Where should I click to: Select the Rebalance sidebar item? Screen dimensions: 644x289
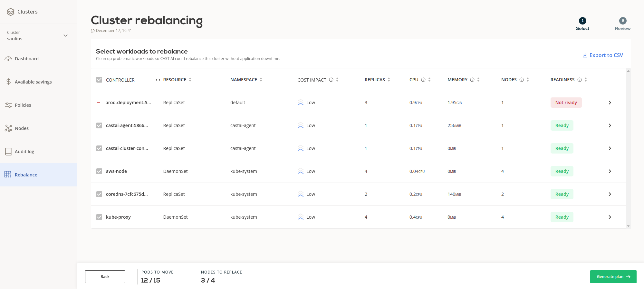point(38,175)
